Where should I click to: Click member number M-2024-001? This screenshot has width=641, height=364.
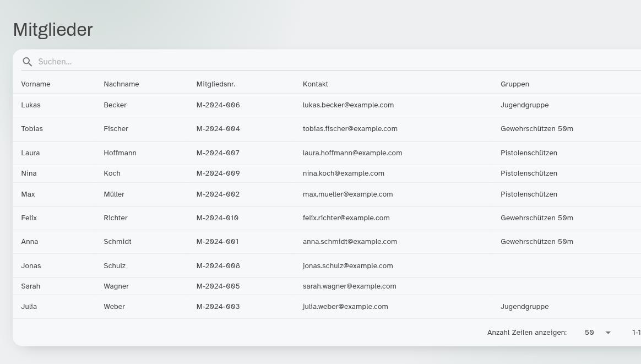click(x=218, y=242)
